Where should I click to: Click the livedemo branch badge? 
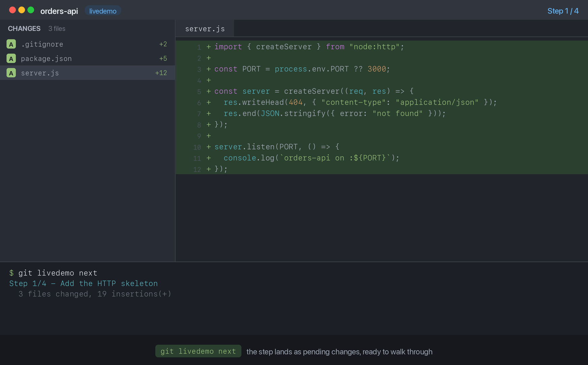click(x=103, y=11)
